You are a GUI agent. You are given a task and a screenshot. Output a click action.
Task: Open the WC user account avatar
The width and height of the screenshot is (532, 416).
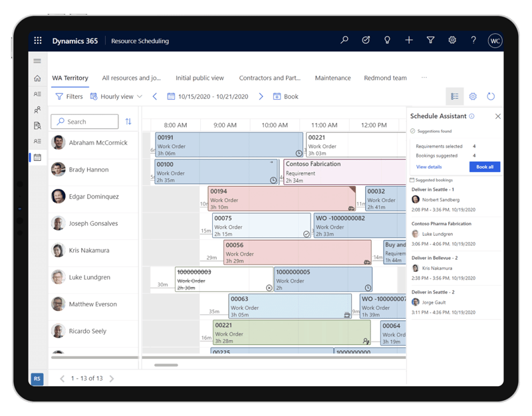click(495, 41)
